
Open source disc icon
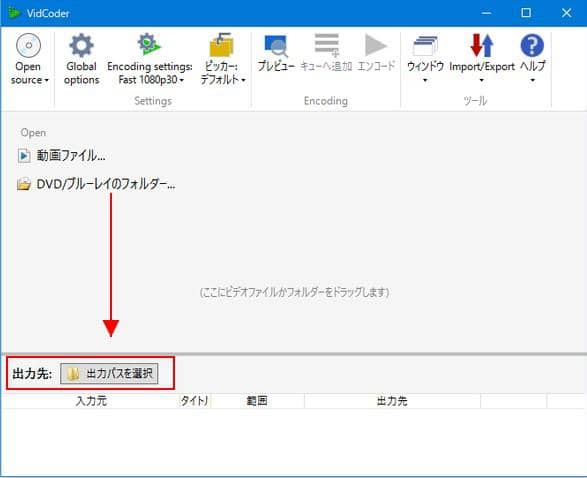[28, 45]
